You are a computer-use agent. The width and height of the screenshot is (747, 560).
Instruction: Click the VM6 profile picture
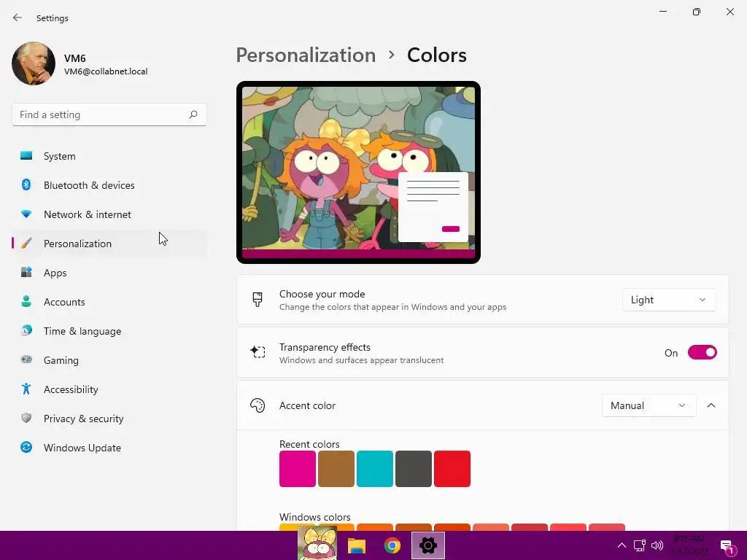[x=34, y=63]
